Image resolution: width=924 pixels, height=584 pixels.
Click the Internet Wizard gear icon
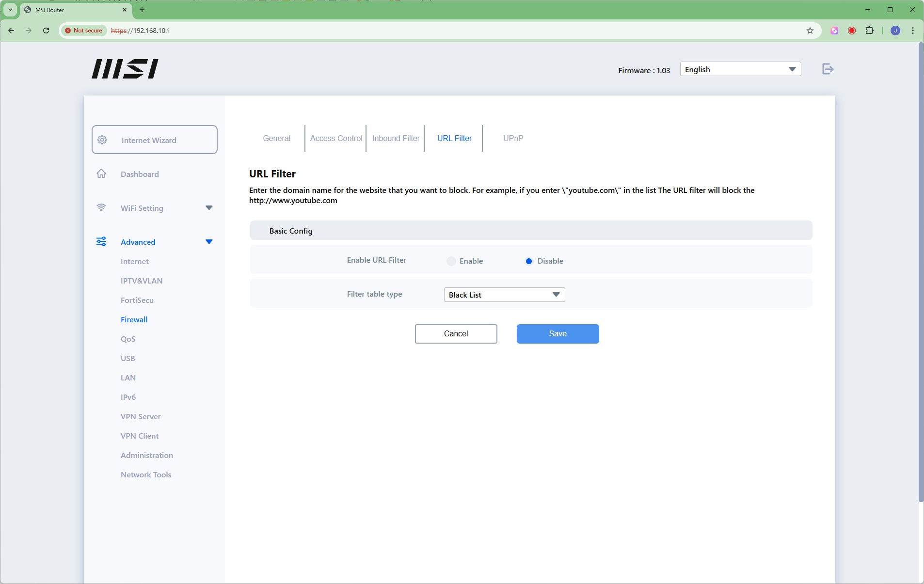(x=102, y=140)
